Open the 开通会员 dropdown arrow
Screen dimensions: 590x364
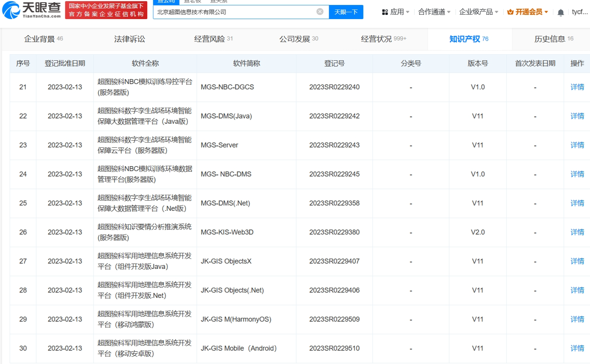546,12
